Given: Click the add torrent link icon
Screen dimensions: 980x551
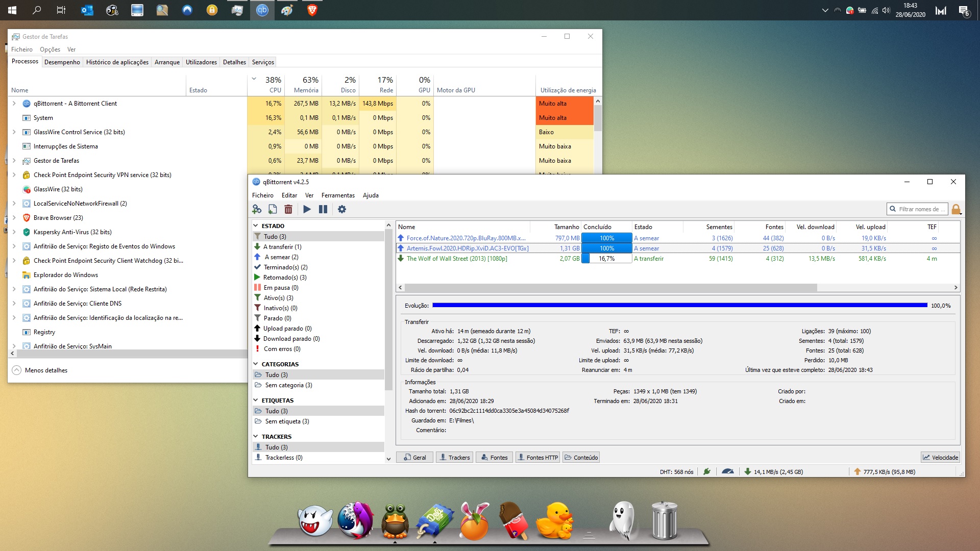Looking at the screenshot, I should pos(257,209).
